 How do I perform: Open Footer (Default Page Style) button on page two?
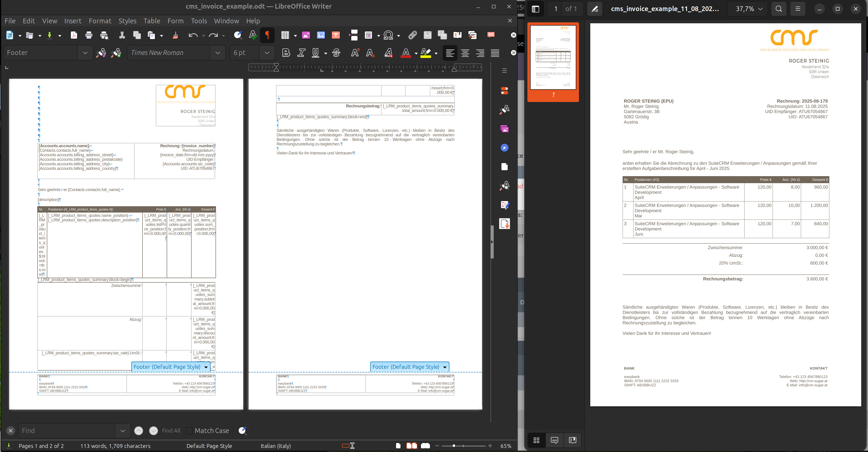pyautogui.click(x=409, y=367)
